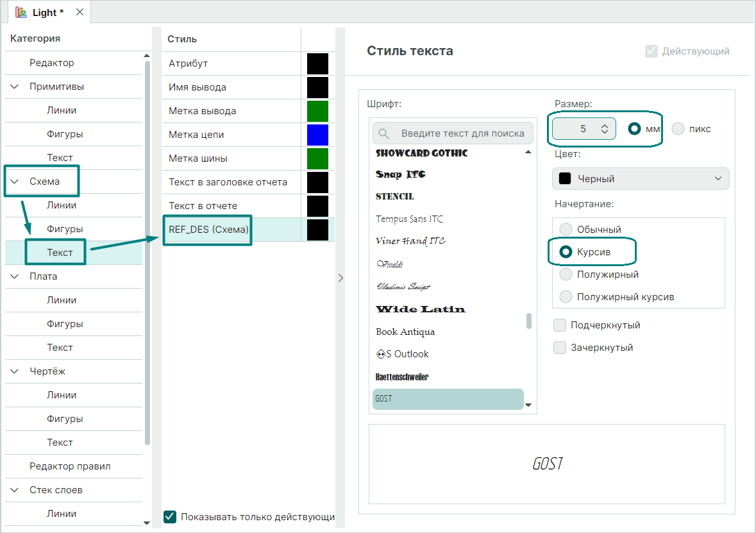Viewport: 756px width, 533px height.
Task: Collapse the Схема category
Action: [x=15, y=182]
